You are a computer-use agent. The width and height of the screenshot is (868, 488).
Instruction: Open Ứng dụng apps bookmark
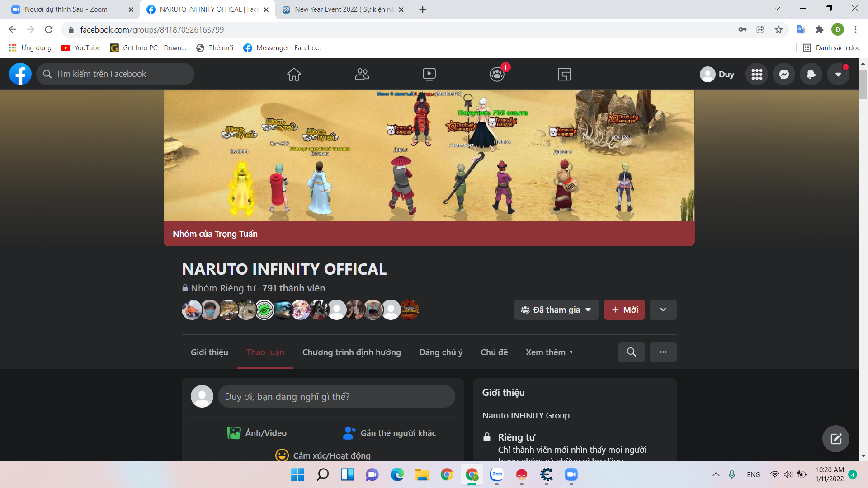click(30, 48)
